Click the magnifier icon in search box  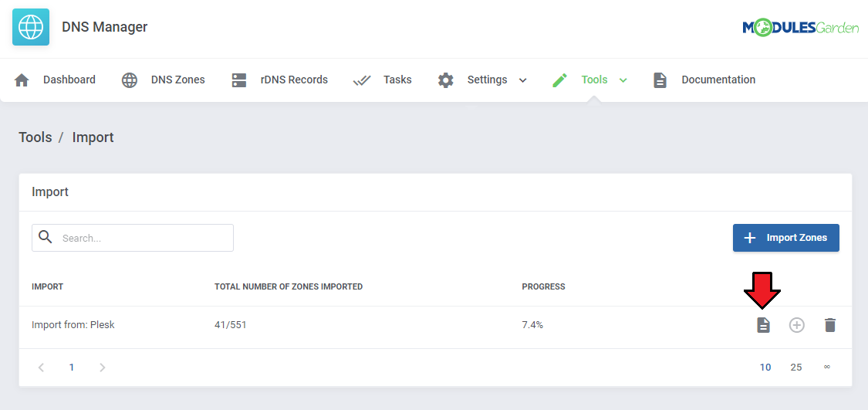pyautogui.click(x=46, y=238)
